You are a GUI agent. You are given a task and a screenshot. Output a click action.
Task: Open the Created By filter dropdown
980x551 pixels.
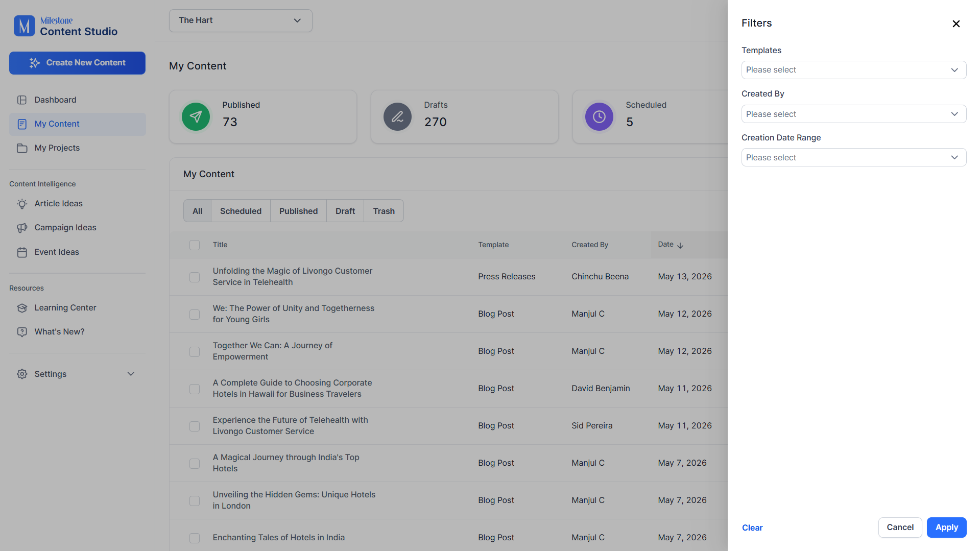[x=853, y=114]
